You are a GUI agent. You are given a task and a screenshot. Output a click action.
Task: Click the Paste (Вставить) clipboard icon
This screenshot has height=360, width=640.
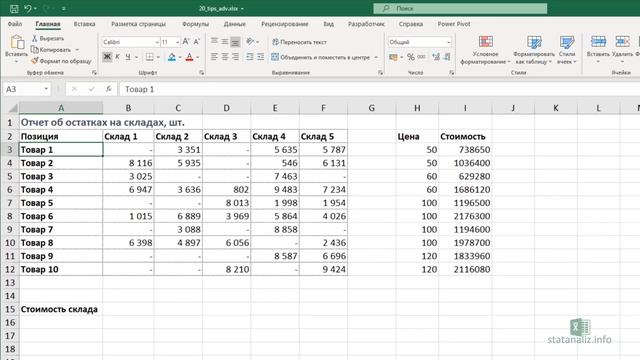click(x=16, y=42)
